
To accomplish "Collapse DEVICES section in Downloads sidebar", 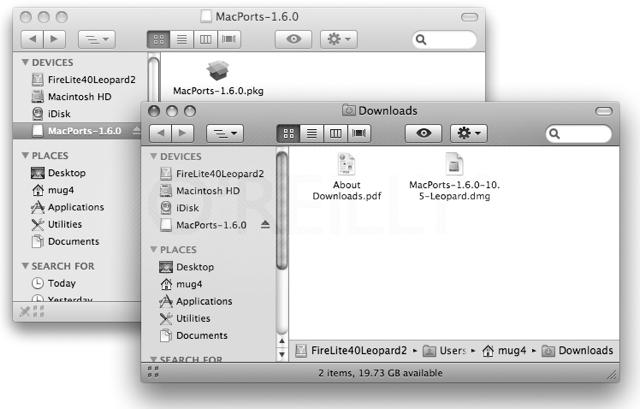I will [x=153, y=157].
